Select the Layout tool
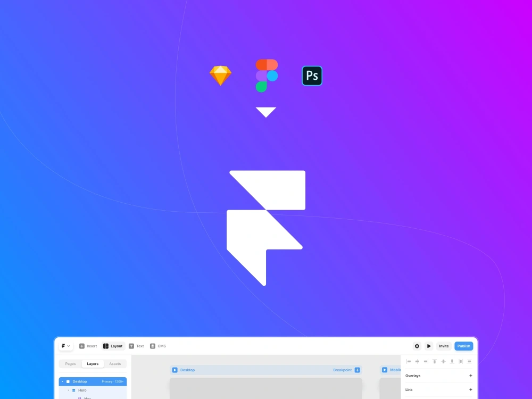 pos(113,346)
